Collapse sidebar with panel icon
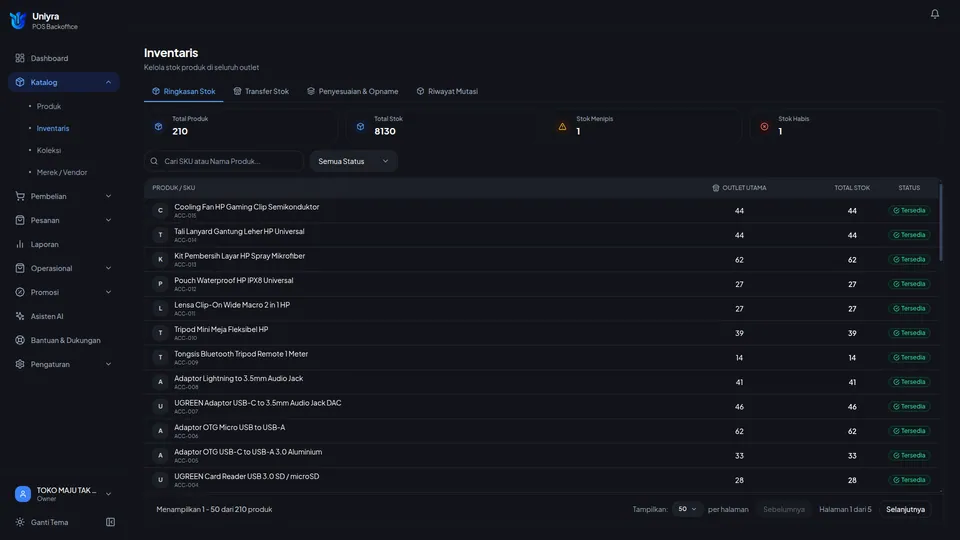This screenshot has height=540, width=960. pyautogui.click(x=110, y=522)
